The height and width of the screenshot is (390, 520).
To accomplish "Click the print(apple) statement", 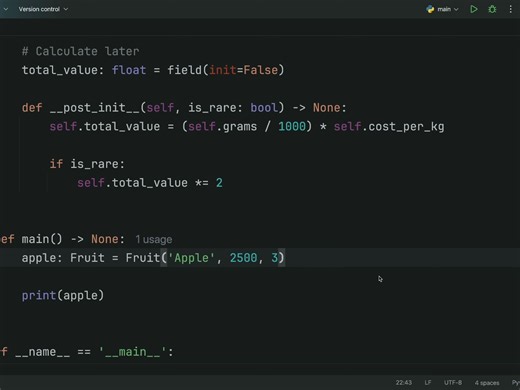I will tap(63, 296).
